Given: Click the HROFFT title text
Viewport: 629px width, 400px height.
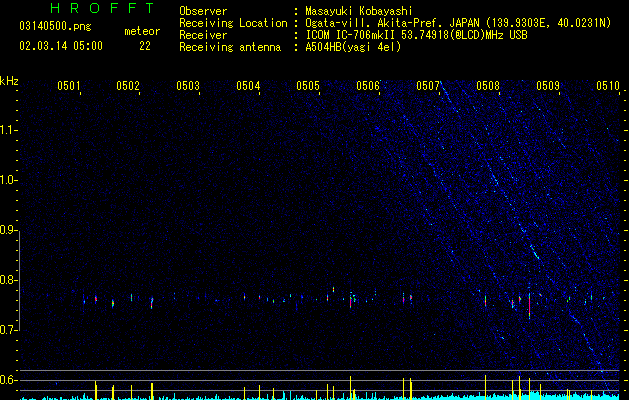Looking at the screenshot, I should [102, 8].
